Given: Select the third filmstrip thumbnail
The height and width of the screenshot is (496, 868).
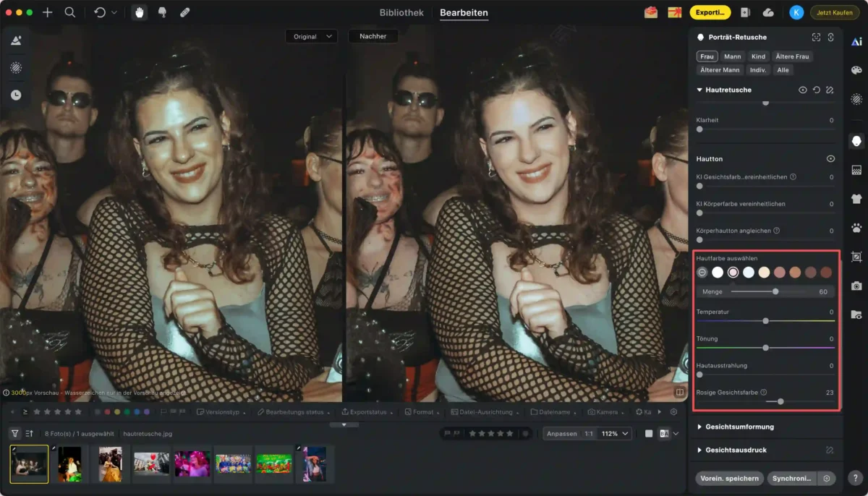Looking at the screenshot, I should coord(111,463).
